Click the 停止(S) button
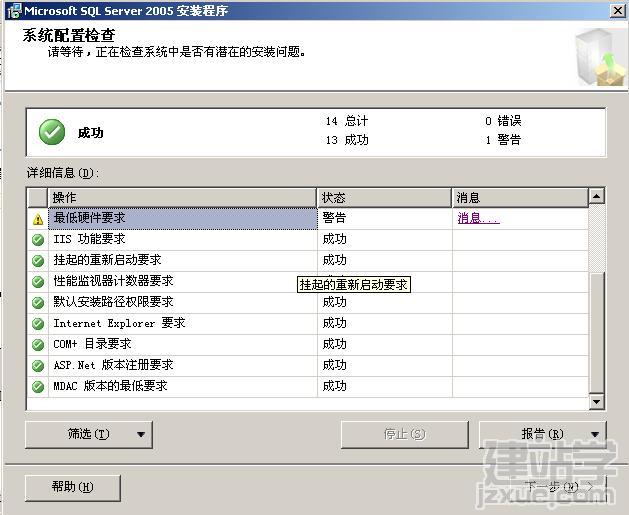Screen dimensions: 629x515 coord(404,434)
